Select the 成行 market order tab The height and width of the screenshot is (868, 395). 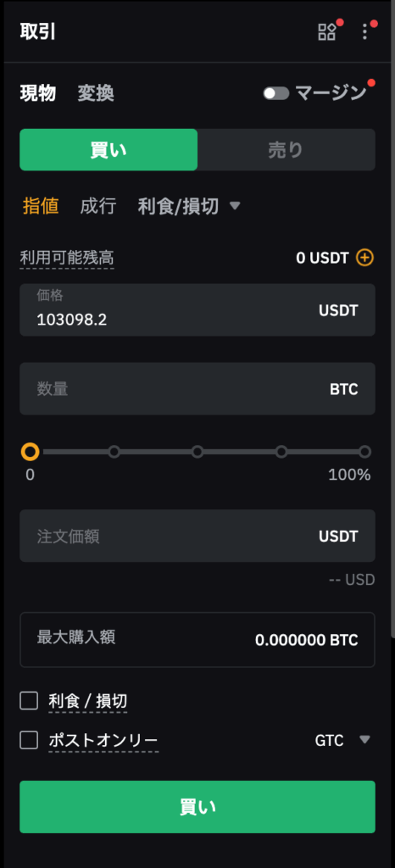98,207
